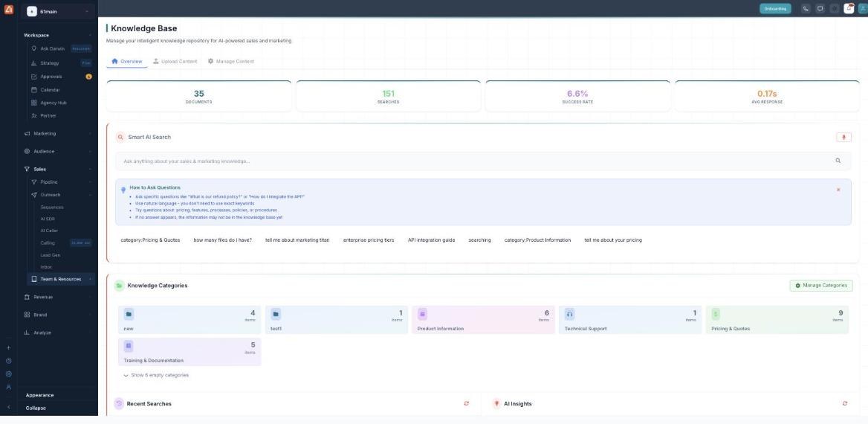Screen dimensions: 868x424
Task: Open the notifications bell icon
Action: (x=849, y=8)
